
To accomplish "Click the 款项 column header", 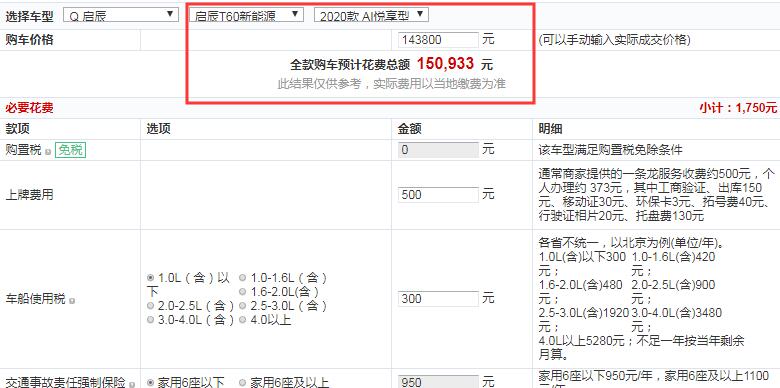I will (x=17, y=129).
